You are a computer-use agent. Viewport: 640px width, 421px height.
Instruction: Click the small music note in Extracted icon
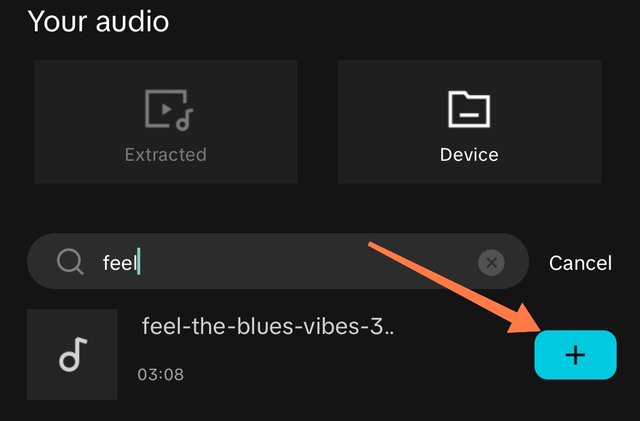point(184,120)
